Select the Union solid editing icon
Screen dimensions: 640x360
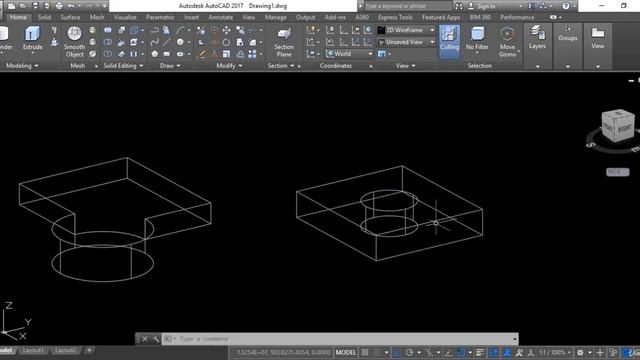pos(107,30)
